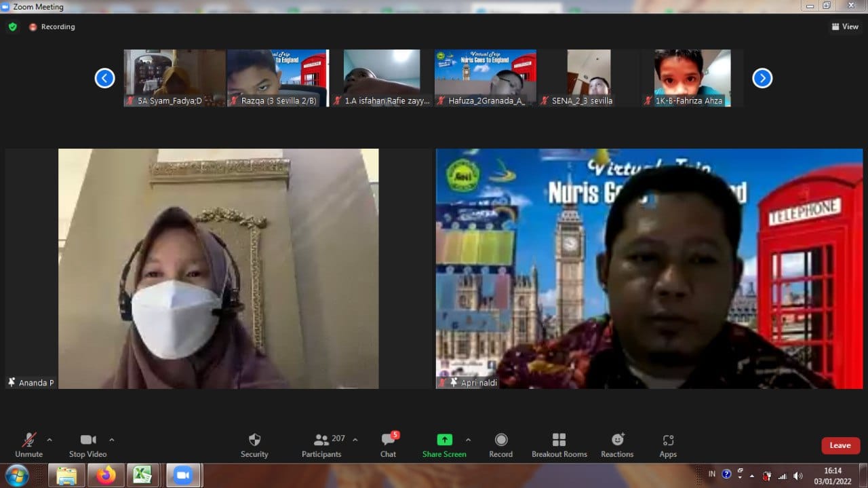The image size is (868, 488).
Task: Click the green Share Screen icon
Action: (444, 440)
